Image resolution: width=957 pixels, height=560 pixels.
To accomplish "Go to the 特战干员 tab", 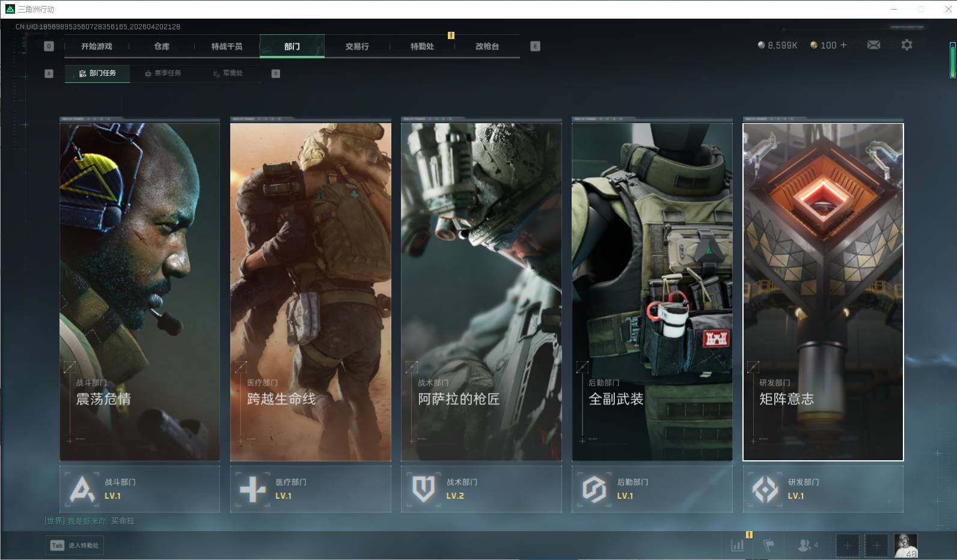I will [x=227, y=46].
